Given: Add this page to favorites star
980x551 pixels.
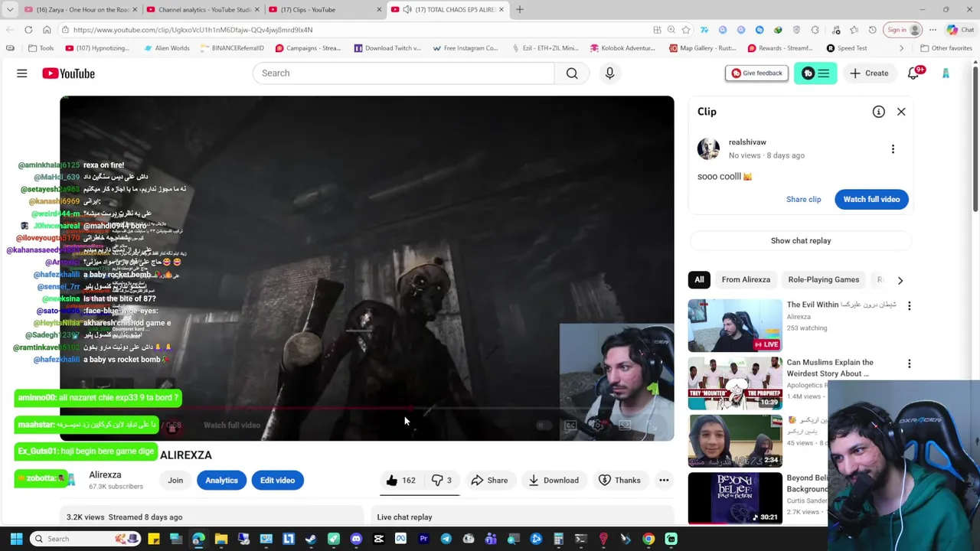Looking at the screenshot, I should (686, 30).
